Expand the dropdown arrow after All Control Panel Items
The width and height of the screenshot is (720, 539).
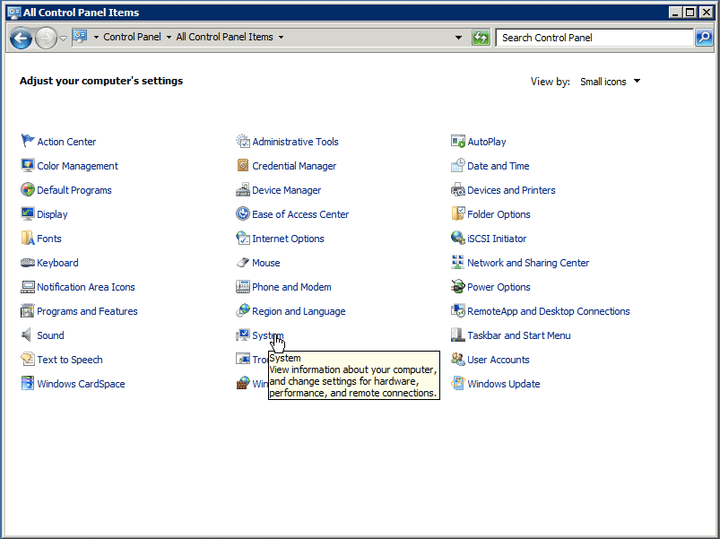[x=281, y=37]
